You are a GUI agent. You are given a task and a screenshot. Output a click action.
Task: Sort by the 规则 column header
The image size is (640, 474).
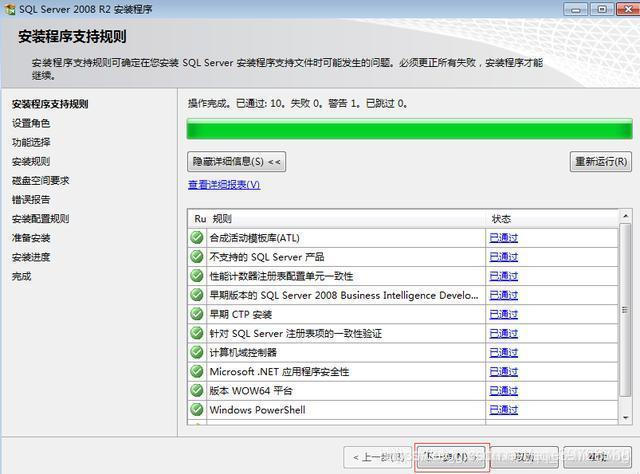[x=347, y=219]
